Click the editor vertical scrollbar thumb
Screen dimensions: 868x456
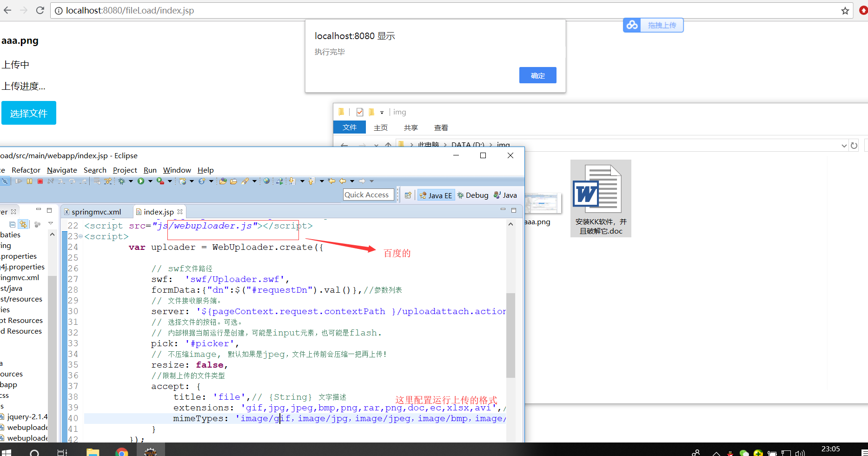tap(510, 335)
